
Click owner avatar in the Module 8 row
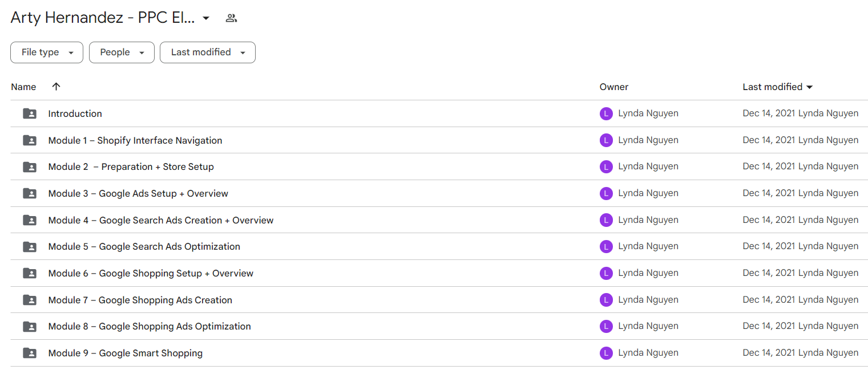(606, 326)
